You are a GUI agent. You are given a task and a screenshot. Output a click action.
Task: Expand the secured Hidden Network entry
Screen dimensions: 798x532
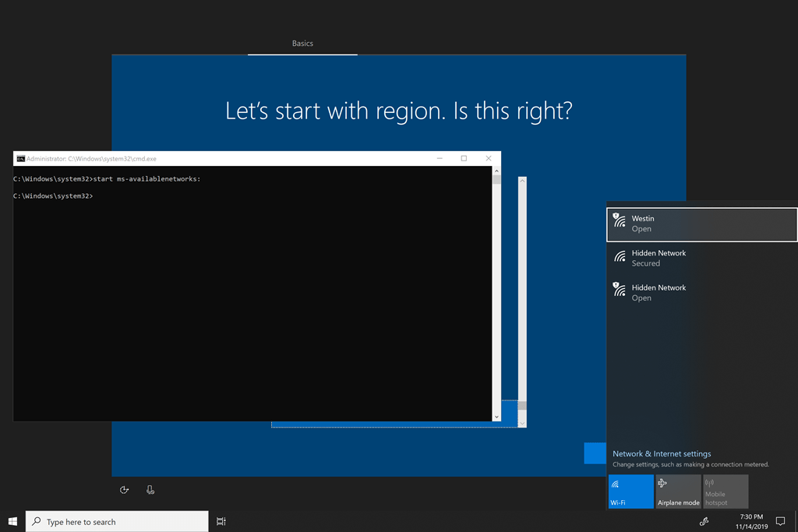point(701,258)
